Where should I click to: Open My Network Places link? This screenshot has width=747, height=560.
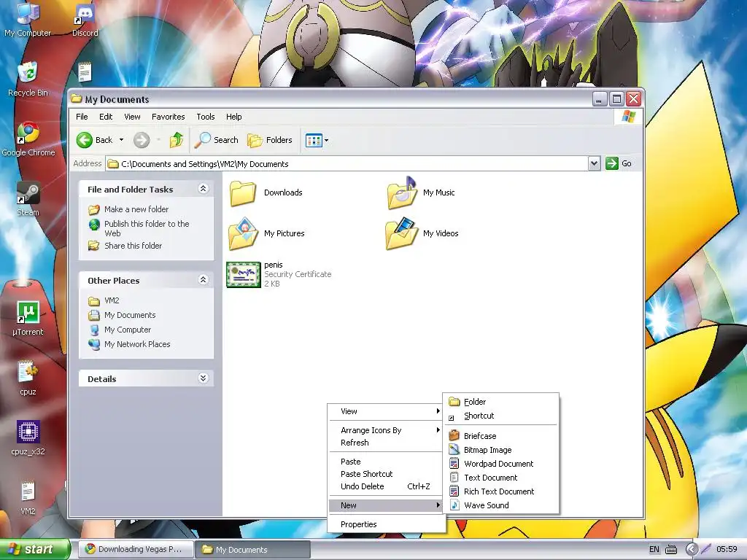coord(137,344)
